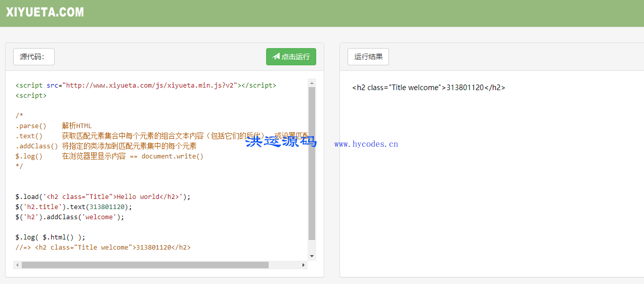The width and height of the screenshot is (644, 284).
Task: Click the comment opening /* line
Action: coord(19,115)
